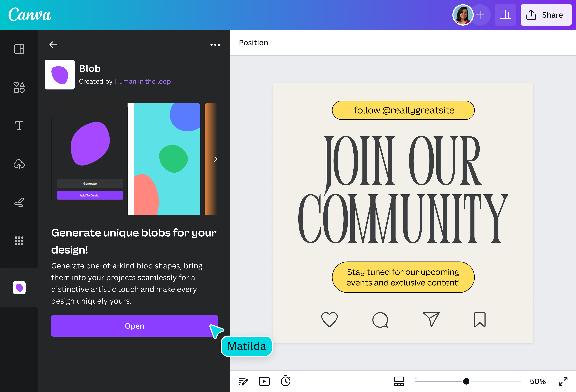Open the Uploads panel
This screenshot has height=392, width=576.
click(x=19, y=164)
